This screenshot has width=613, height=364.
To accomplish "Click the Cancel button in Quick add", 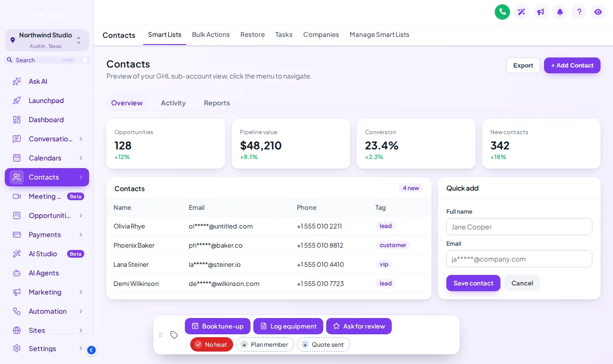I will (522, 283).
